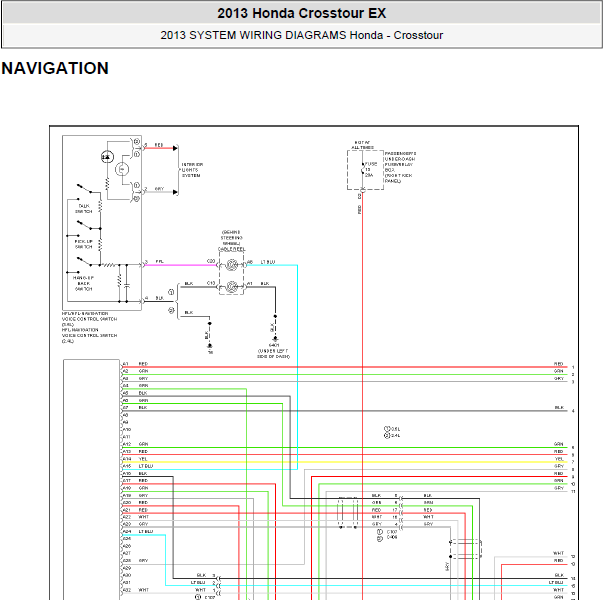Click the 'C20' connector label at cable reel
The width and height of the screenshot is (604, 600).
[211, 261]
